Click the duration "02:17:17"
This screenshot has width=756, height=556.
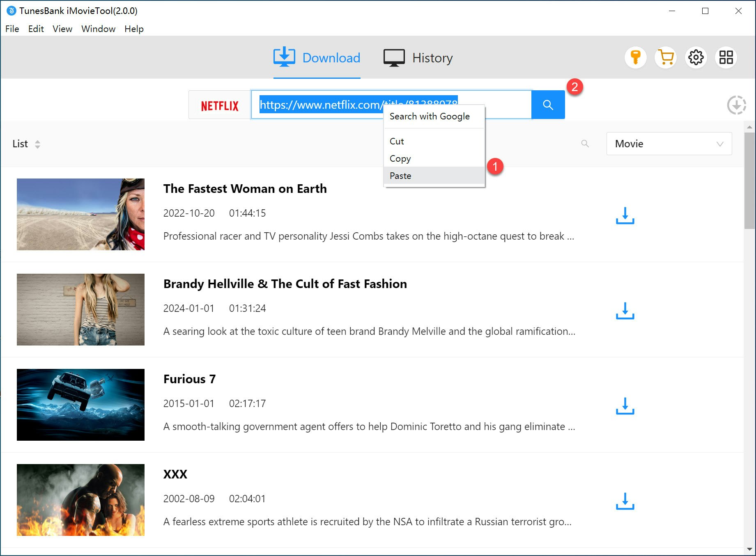coord(248,403)
